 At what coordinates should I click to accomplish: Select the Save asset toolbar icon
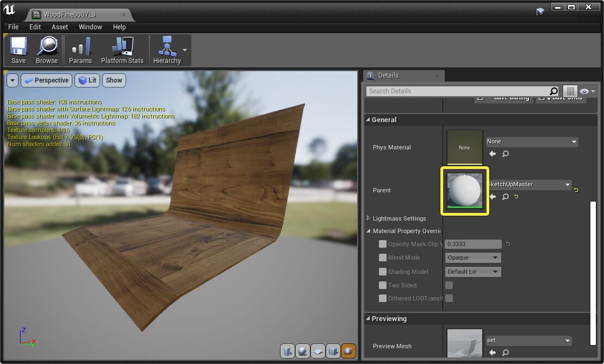(x=18, y=49)
